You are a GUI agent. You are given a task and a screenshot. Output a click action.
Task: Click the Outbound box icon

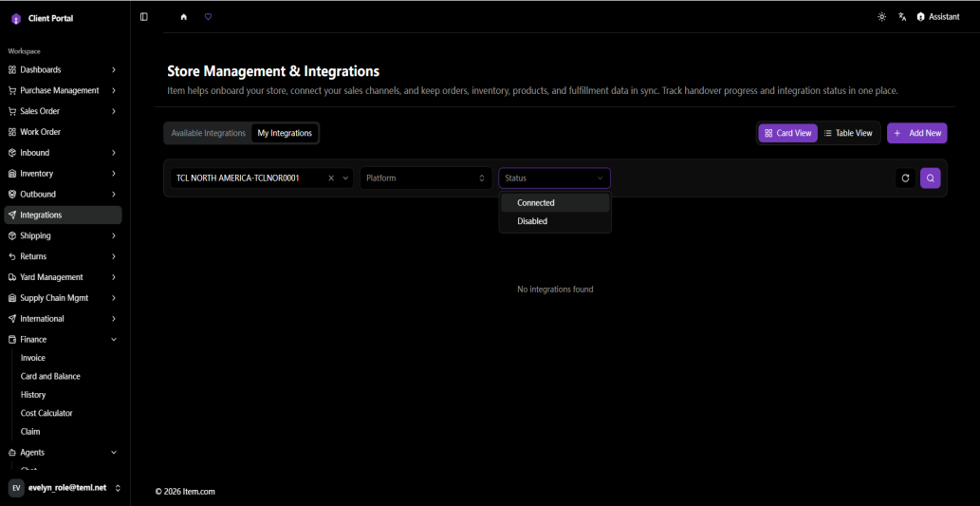12,194
